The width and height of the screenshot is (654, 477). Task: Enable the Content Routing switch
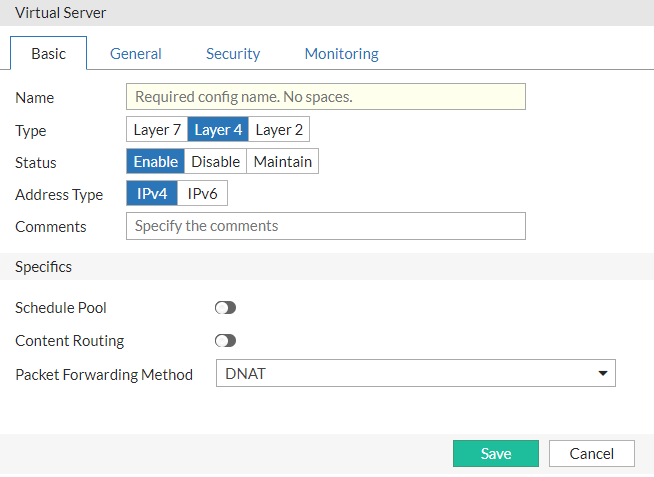[225, 341]
